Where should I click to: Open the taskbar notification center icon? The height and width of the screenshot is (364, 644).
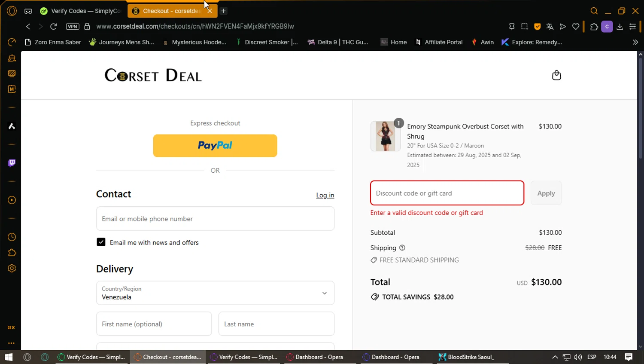[x=629, y=357]
